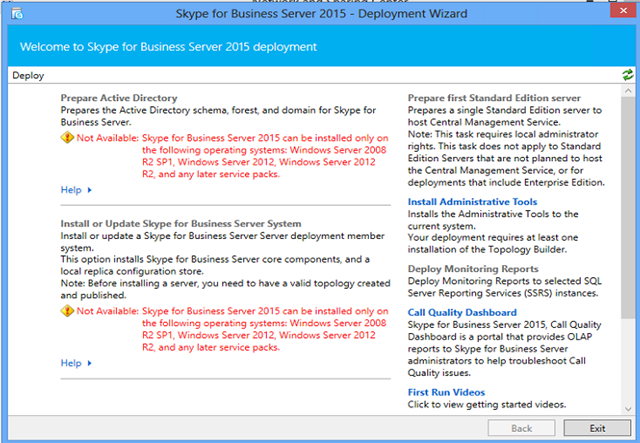
Task: Click the blue Welcome banner header
Action: [320, 48]
